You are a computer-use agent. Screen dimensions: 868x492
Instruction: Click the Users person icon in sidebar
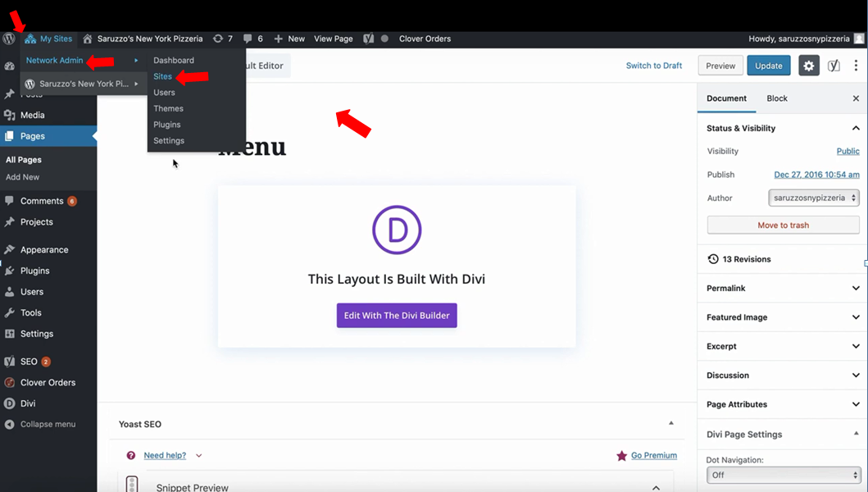coord(9,292)
